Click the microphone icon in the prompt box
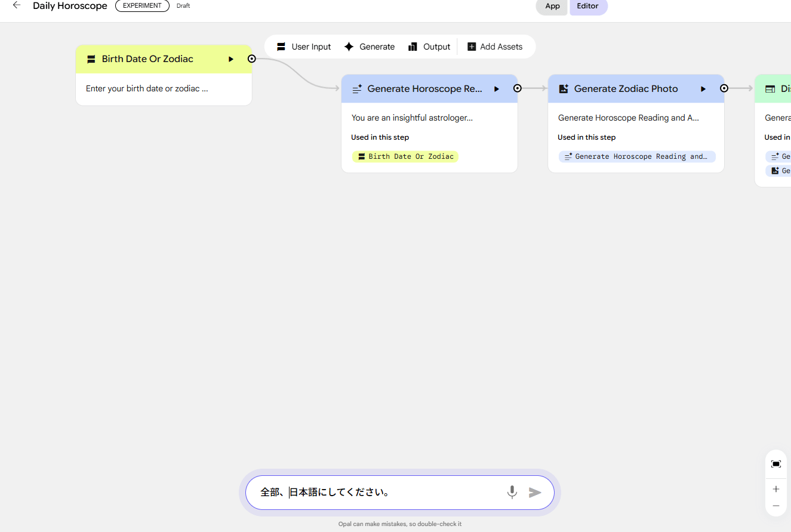Viewport: 791px width, 532px height. click(512, 492)
